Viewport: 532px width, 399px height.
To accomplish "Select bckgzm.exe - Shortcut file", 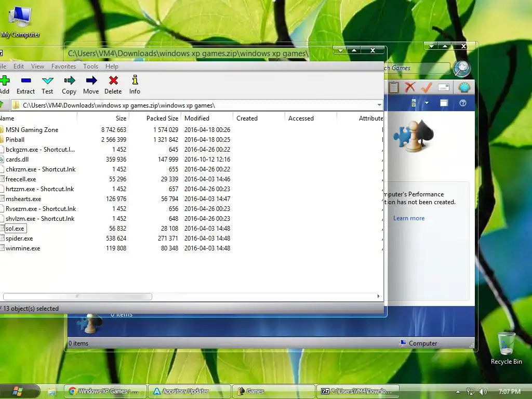I will pyautogui.click(x=40, y=149).
